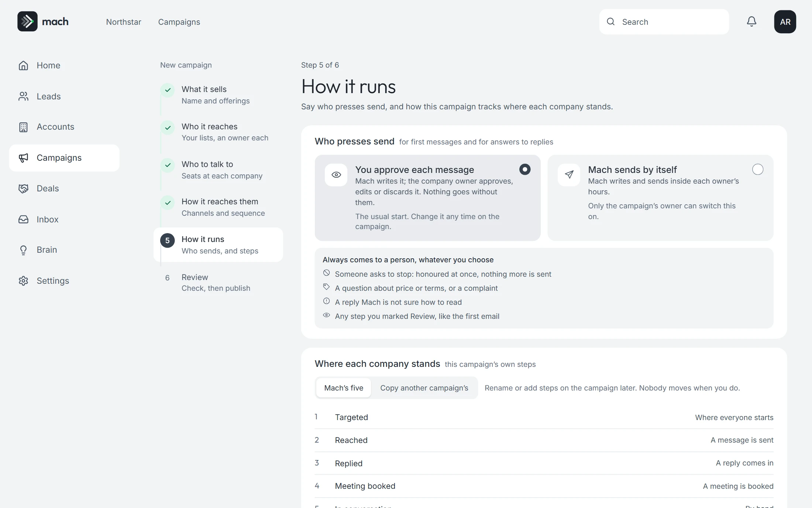812x508 pixels.
Task: Click 'Where everyone starts' description
Action: tap(734, 417)
